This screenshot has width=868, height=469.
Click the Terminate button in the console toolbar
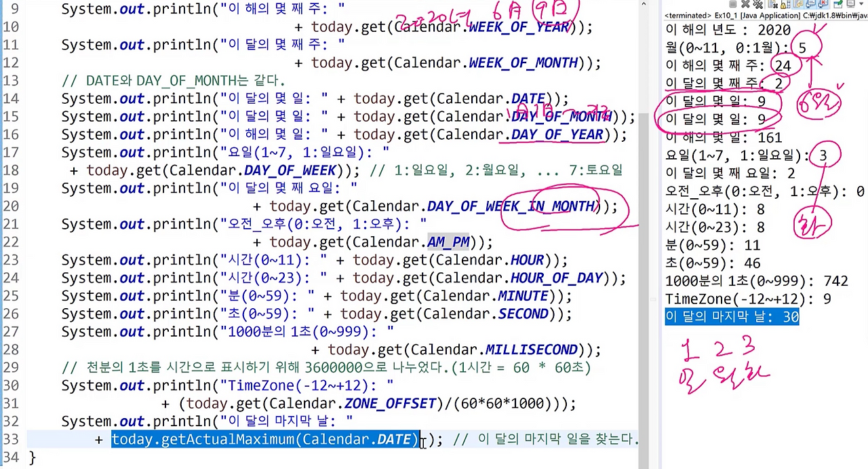point(733,4)
